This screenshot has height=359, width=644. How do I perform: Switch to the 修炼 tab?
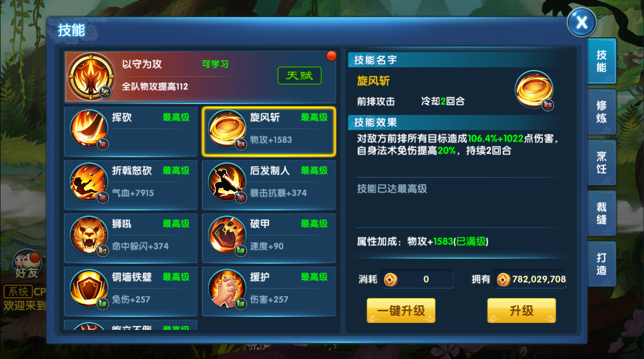601,112
